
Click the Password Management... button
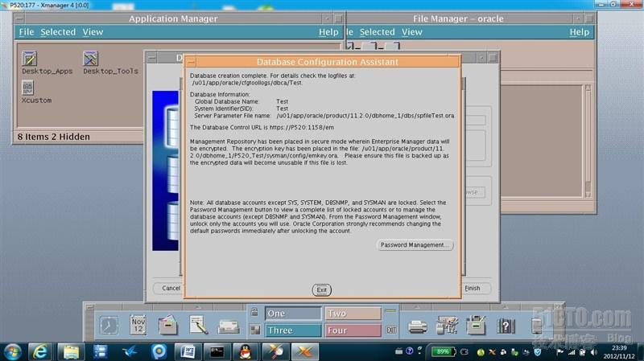(x=415, y=245)
